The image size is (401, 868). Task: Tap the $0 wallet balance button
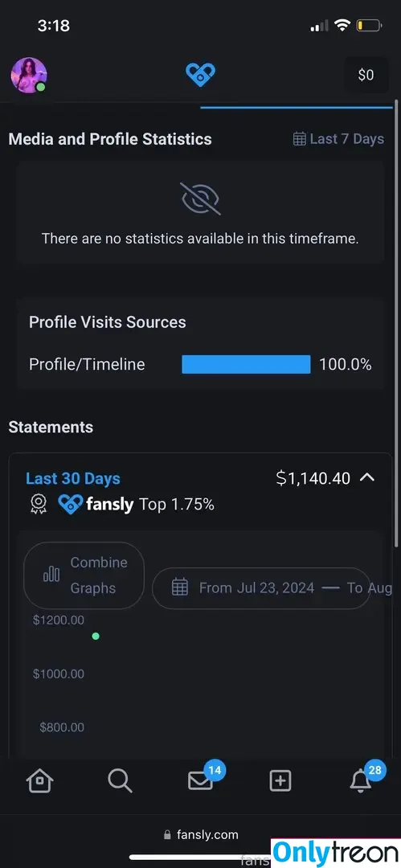pyautogui.click(x=366, y=75)
